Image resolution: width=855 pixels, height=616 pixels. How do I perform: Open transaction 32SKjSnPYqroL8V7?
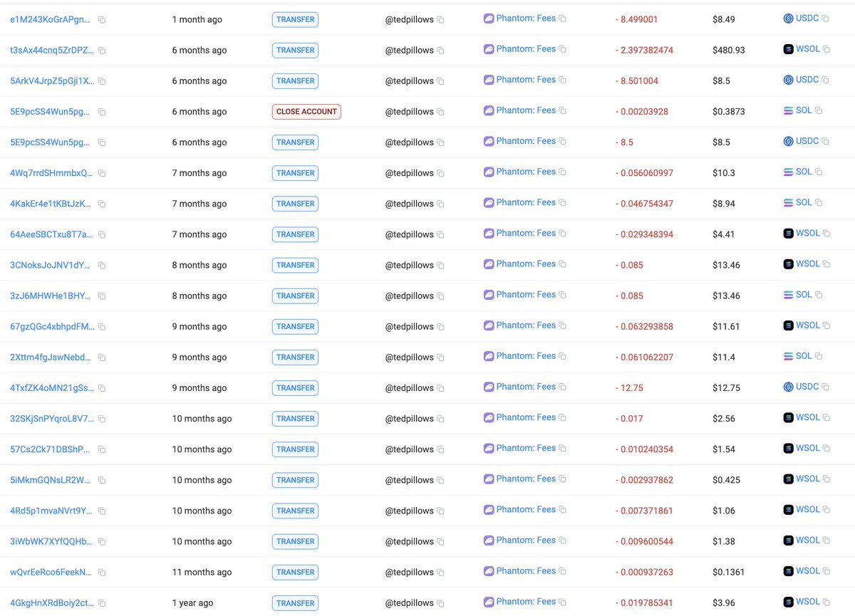[x=51, y=419]
